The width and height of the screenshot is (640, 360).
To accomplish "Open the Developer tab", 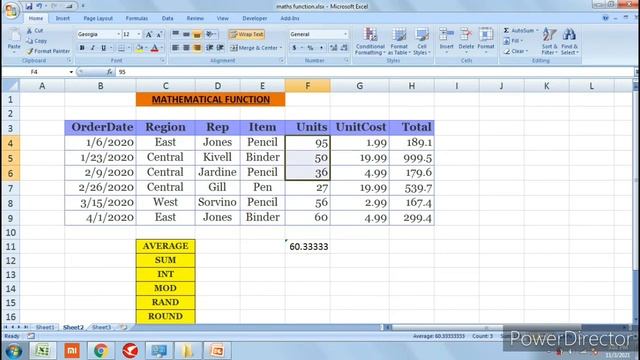I will pyautogui.click(x=255, y=18).
